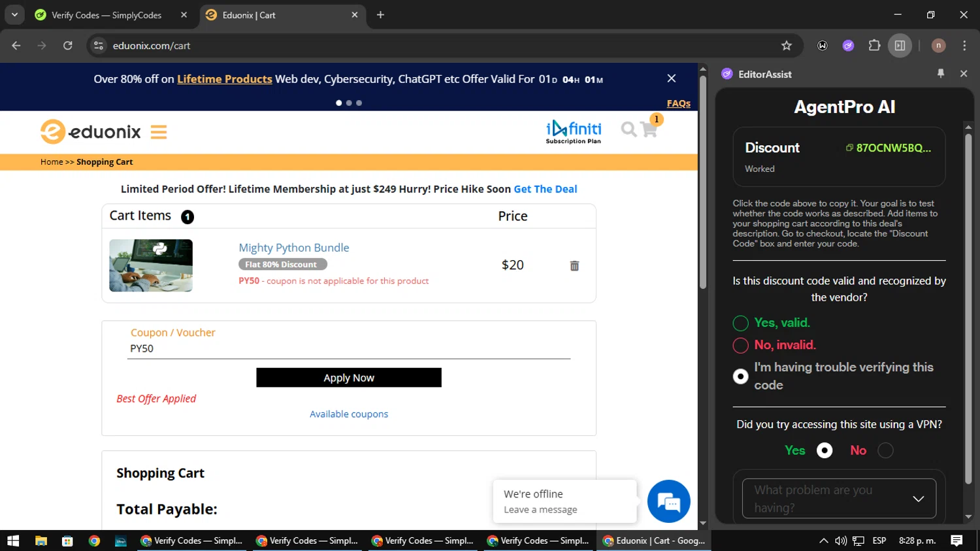
Task: Open the tab search dropdown arrow
Action: pos(14,15)
